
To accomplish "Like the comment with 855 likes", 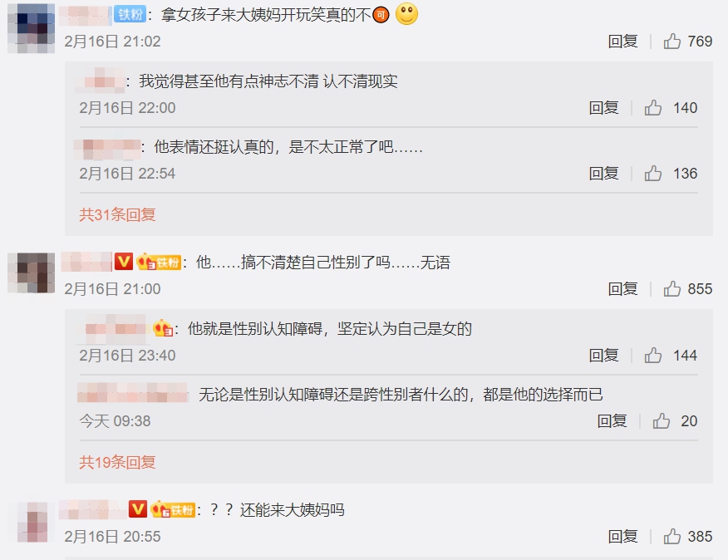I will coord(671,289).
